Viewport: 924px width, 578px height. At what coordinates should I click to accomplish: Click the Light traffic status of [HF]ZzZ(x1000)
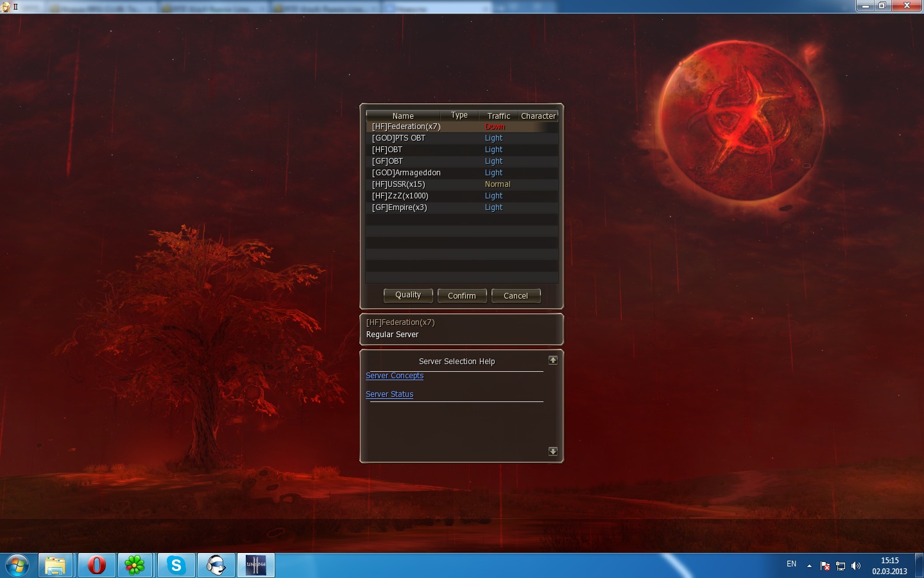(x=493, y=196)
